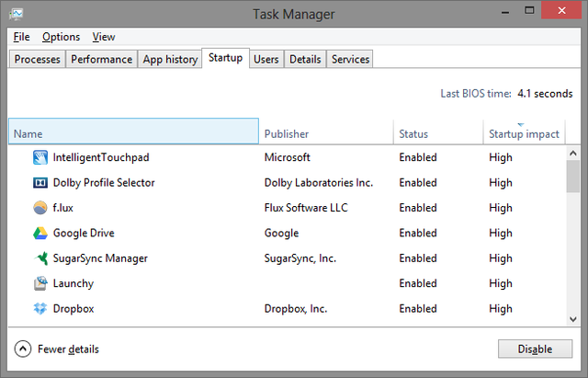The height and width of the screenshot is (378, 588).
Task: Click the 4.1 seconds BIOS time value
Action: pyautogui.click(x=545, y=94)
